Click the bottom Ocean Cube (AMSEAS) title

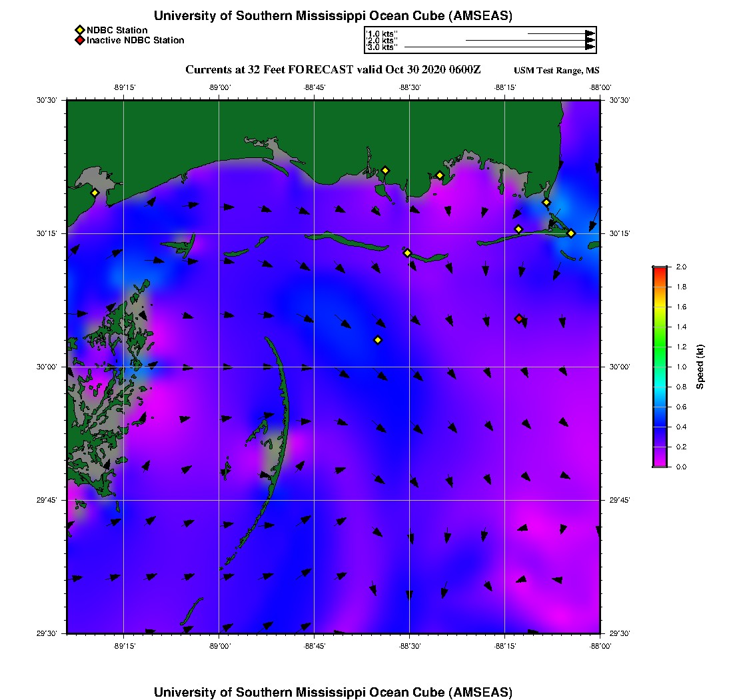point(333,691)
